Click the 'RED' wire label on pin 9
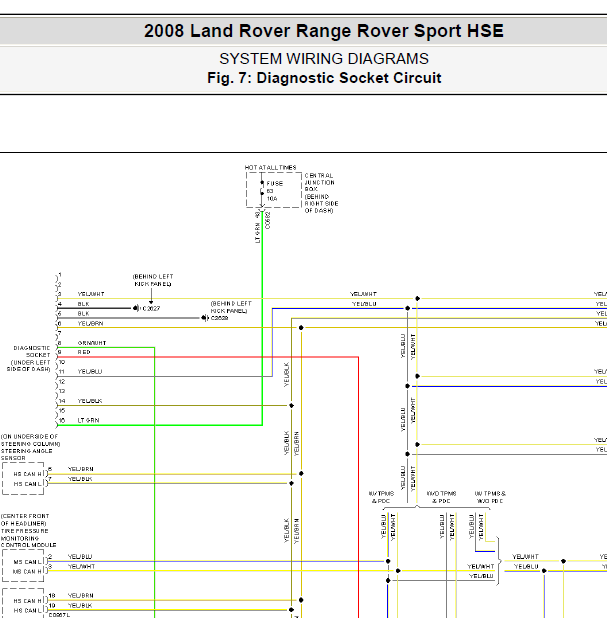The image size is (607, 618). click(x=84, y=352)
